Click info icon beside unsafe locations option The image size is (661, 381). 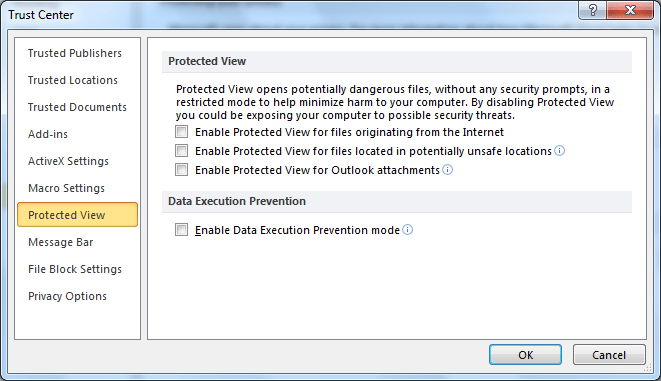click(559, 150)
